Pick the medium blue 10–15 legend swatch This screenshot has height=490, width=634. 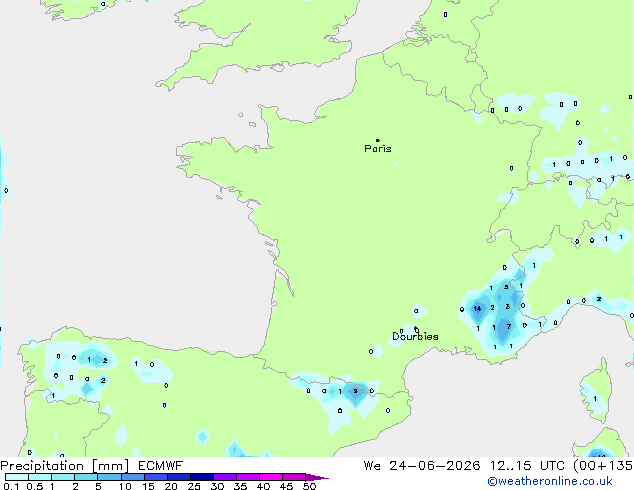(x=133, y=477)
